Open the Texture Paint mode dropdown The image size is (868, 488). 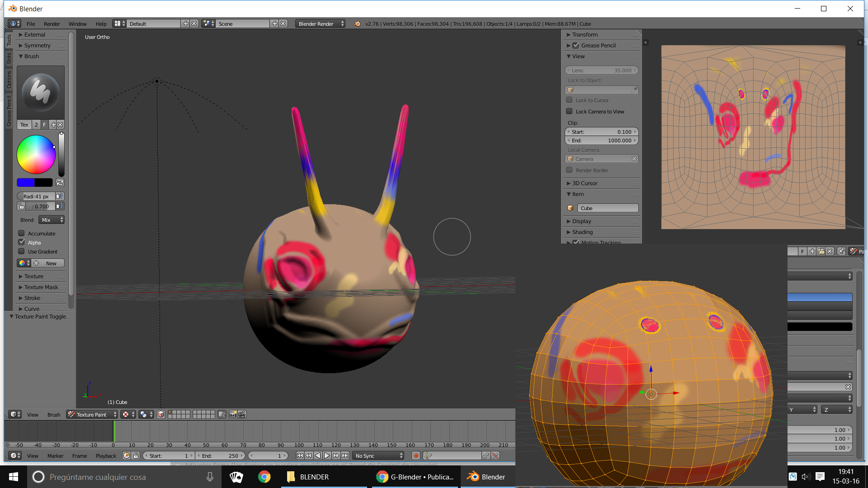[92, 414]
